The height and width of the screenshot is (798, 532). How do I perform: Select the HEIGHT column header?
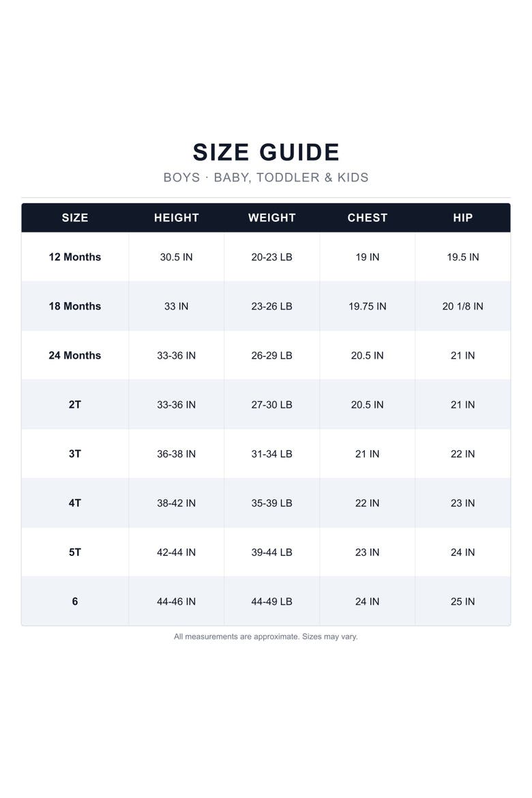coord(176,218)
